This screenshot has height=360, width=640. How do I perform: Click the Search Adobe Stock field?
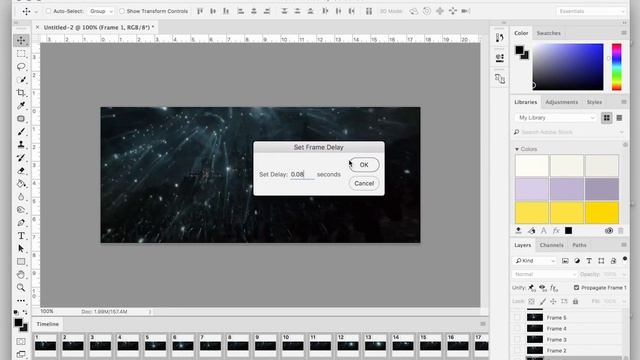[569, 132]
